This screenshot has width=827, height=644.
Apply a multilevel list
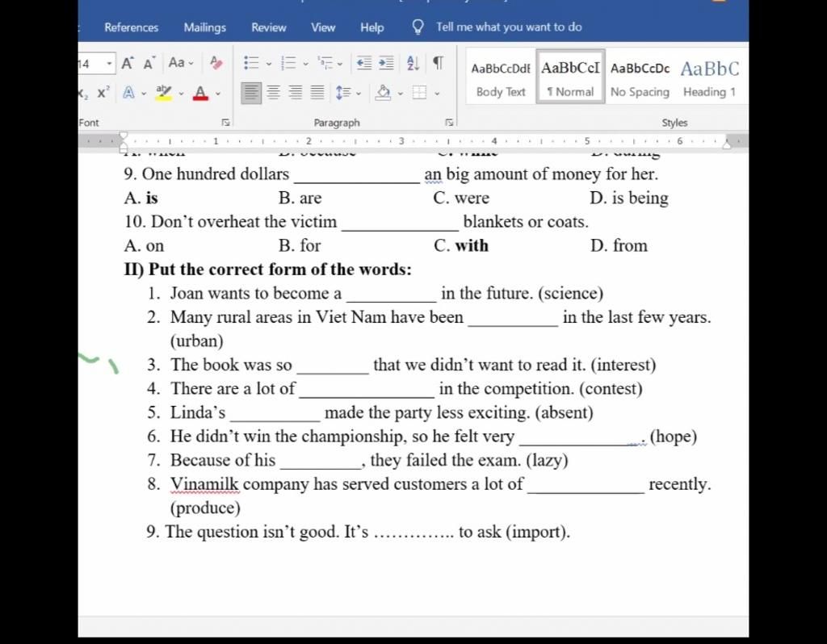point(325,63)
